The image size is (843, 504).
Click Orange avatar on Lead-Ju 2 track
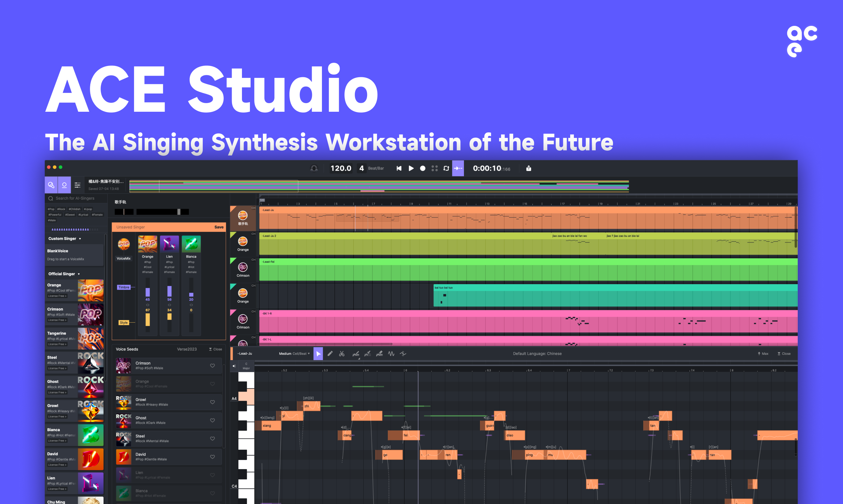(x=243, y=241)
